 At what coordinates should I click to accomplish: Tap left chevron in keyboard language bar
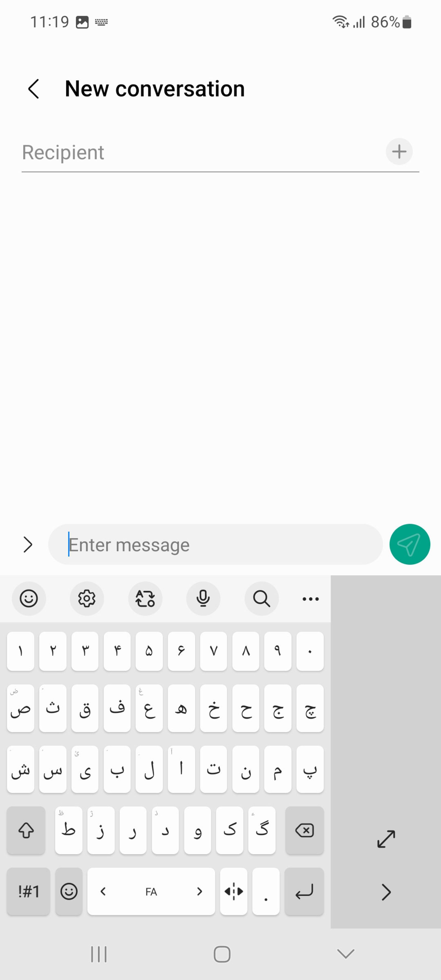pyautogui.click(x=103, y=891)
